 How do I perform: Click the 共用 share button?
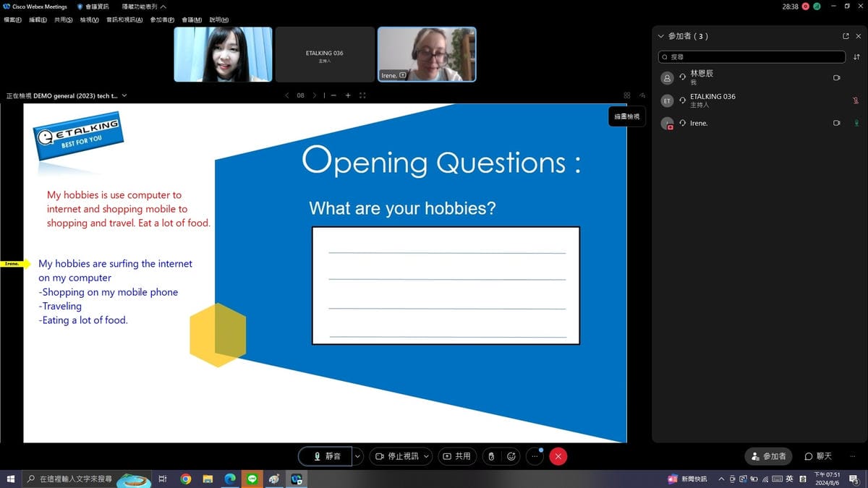point(457,456)
